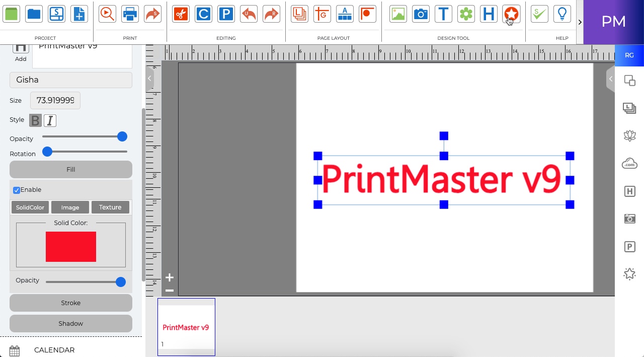Click the red solid color swatch
Image resolution: width=644 pixels, height=357 pixels.
(71, 247)
